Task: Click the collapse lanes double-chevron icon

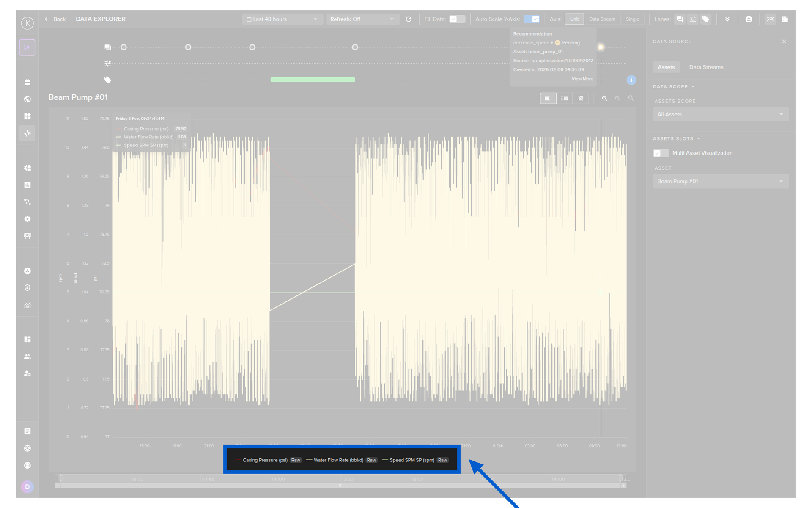Action: click(x=727, y=19)
